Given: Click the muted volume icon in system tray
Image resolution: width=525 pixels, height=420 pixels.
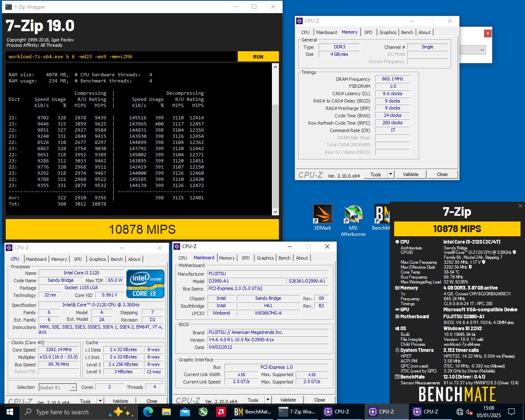Looking at the screenshot, I should tap(470, 412).
